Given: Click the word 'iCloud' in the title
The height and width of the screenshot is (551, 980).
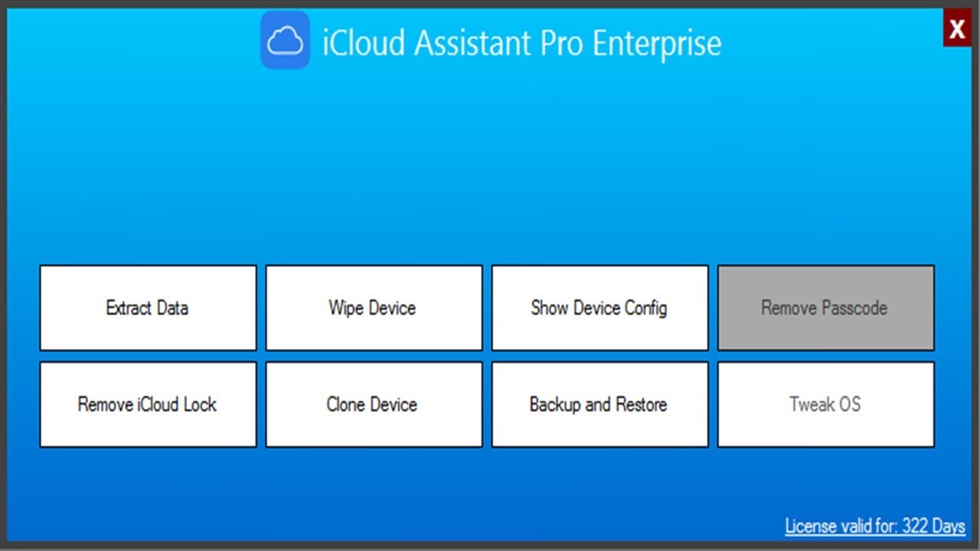Looking at the screenshot, I should tap(365, 43).
